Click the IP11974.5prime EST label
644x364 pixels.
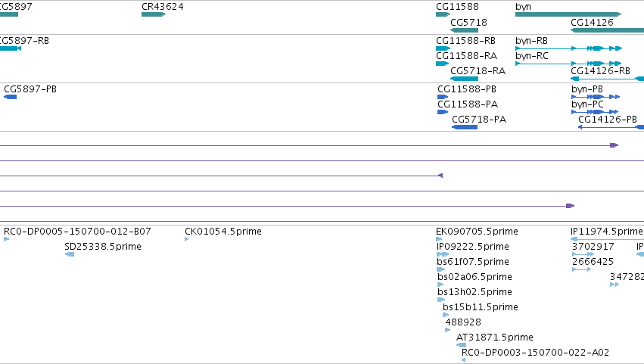pyautogui.click(x=607, y=232)
